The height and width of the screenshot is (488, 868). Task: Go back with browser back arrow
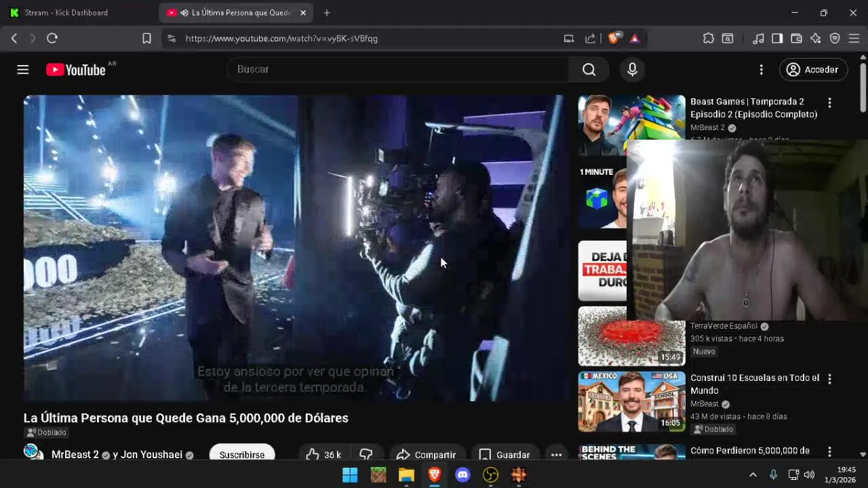tap(14, 39)
